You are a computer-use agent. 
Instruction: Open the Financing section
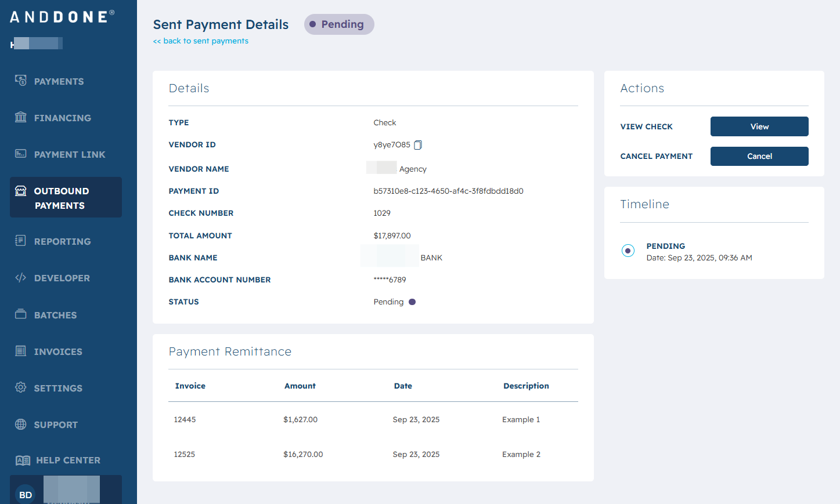click(x=63, y=118)
